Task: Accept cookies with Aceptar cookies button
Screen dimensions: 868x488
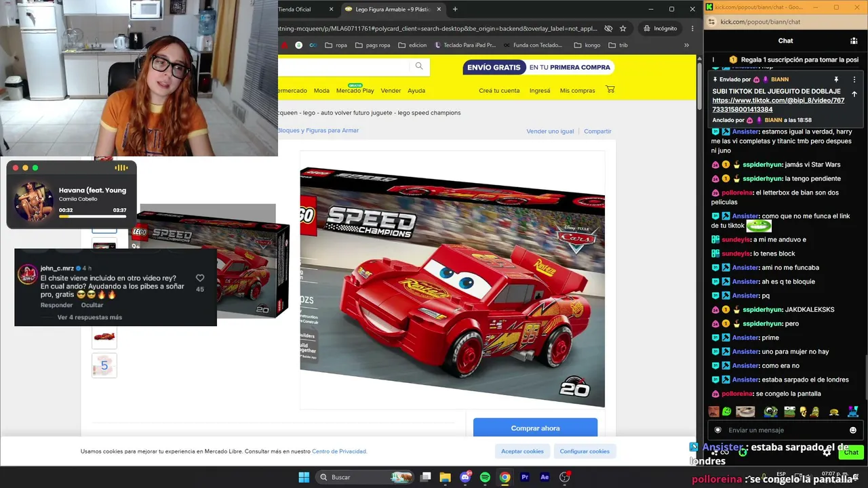Action: click(522, 451)
